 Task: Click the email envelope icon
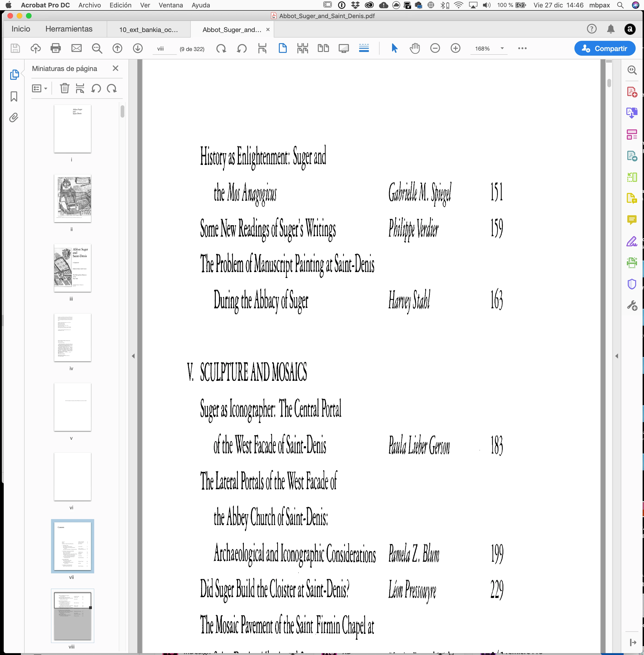click(77, 48)
